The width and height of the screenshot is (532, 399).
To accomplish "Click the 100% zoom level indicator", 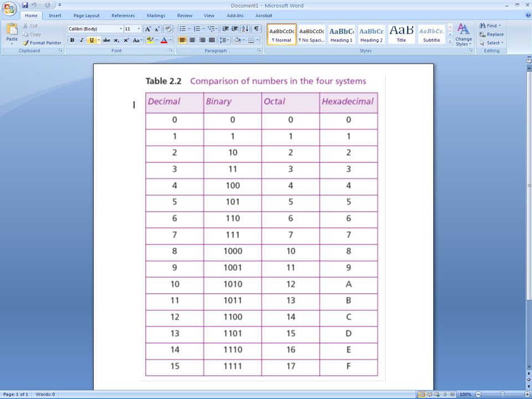I will 465,394.
